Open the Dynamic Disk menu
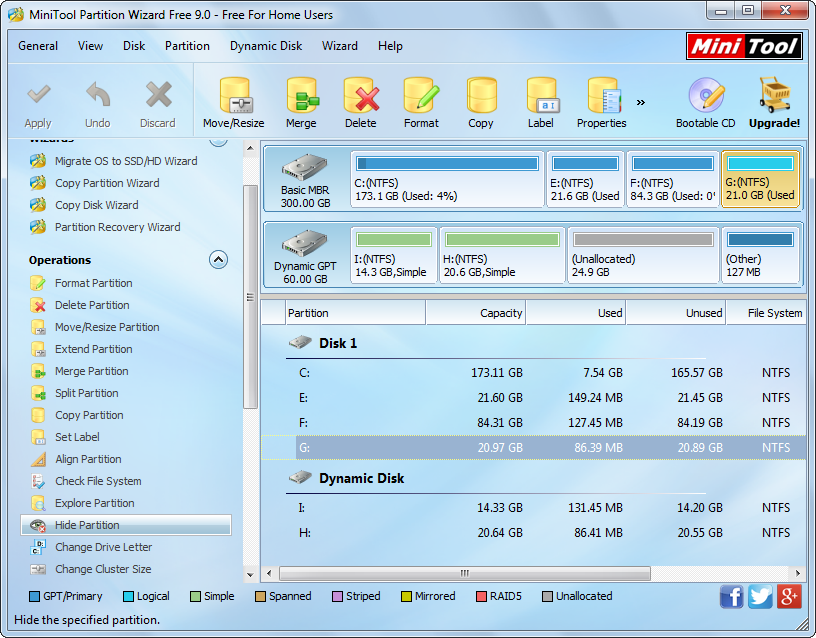The height and width of the screenshot is (638, 816). (266, 46)
